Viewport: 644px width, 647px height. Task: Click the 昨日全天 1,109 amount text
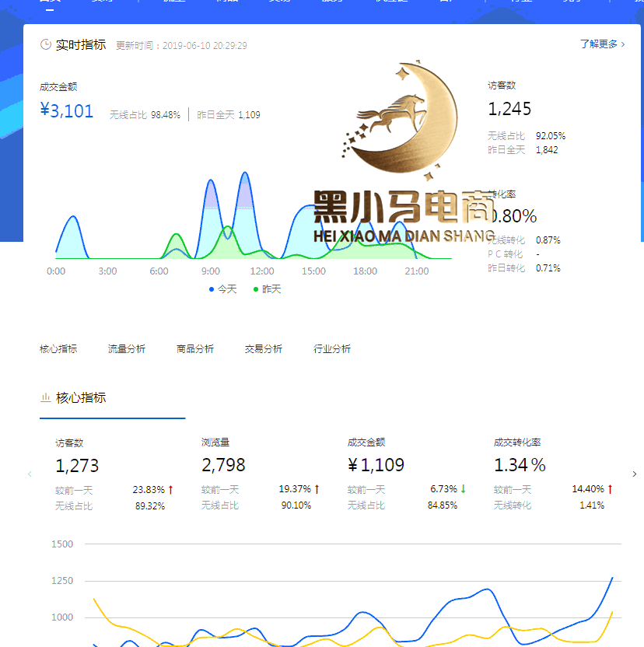[229, 115]
